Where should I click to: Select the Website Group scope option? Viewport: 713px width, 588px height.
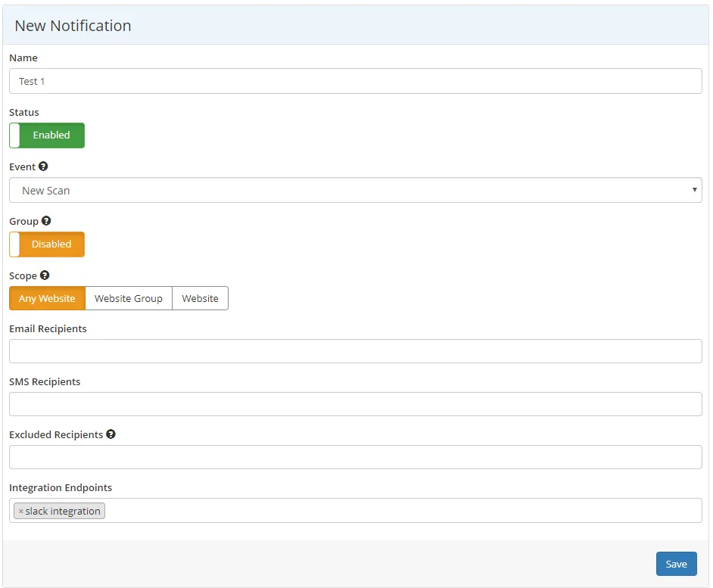129,298
